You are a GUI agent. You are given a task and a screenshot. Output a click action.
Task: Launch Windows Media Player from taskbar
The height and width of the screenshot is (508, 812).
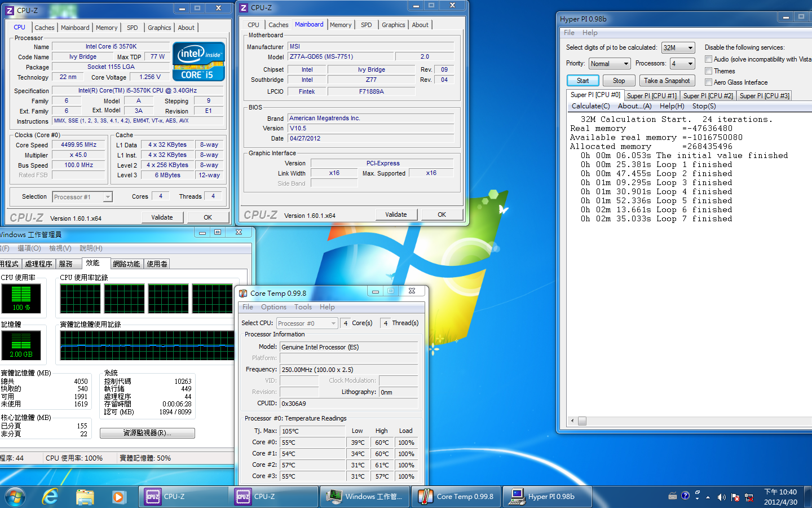coord(118,497)
